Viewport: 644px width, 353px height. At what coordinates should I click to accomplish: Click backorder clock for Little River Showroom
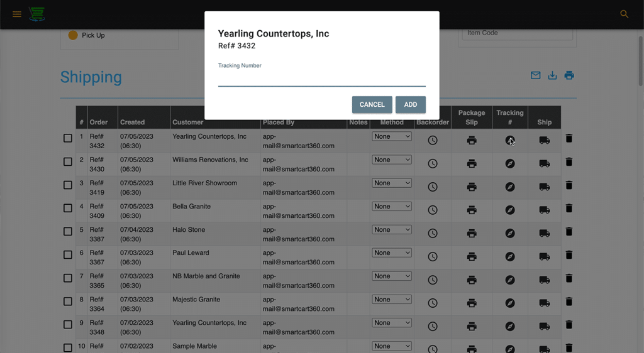pos(433,187)
